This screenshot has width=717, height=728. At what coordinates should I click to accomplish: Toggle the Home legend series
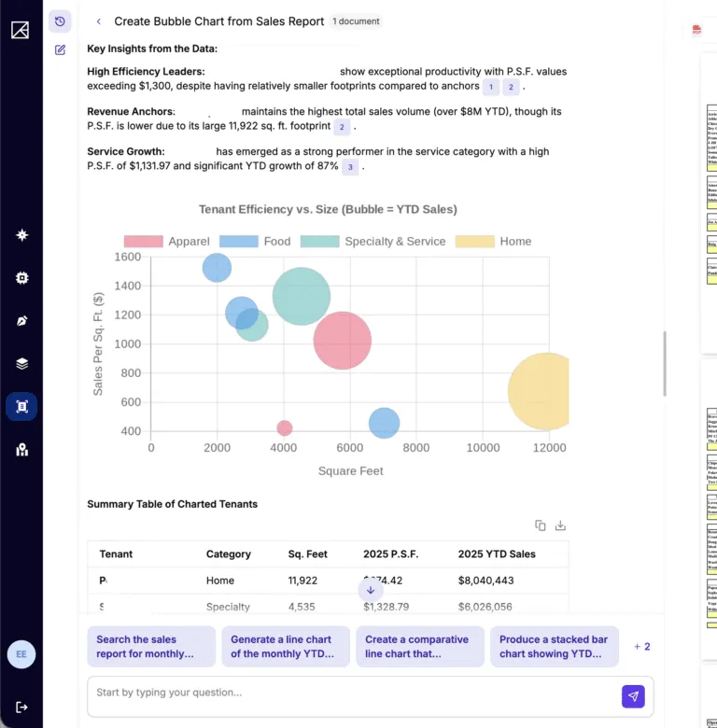coord(493,242)
